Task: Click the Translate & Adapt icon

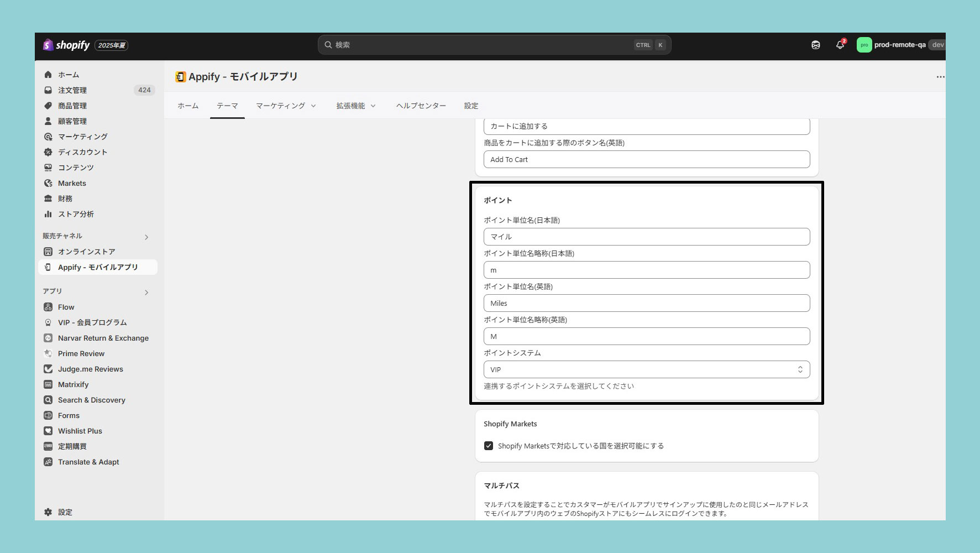Action: [48, 462]
